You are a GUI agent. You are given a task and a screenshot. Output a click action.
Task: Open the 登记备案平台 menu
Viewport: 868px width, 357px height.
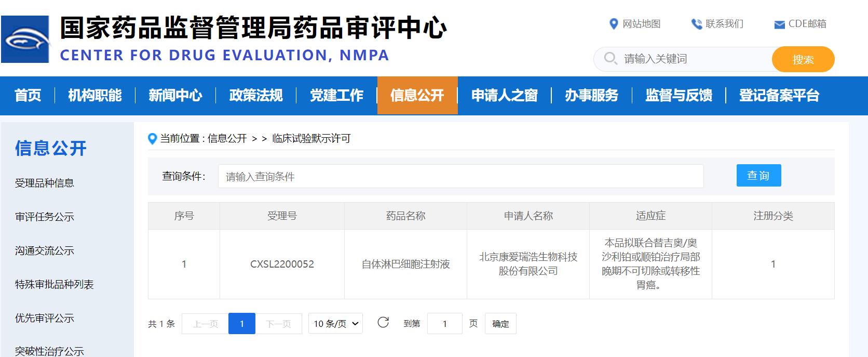click(779, 95)
